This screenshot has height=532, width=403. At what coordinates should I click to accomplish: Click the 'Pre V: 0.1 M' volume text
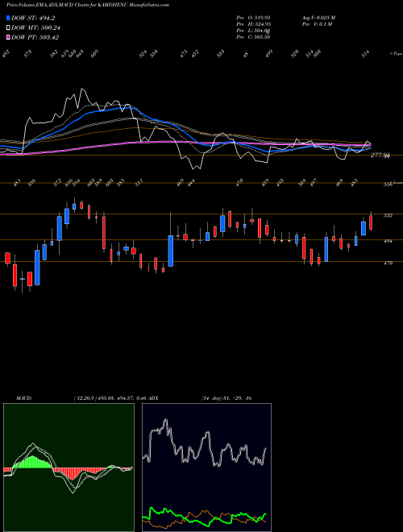point(316,24)
